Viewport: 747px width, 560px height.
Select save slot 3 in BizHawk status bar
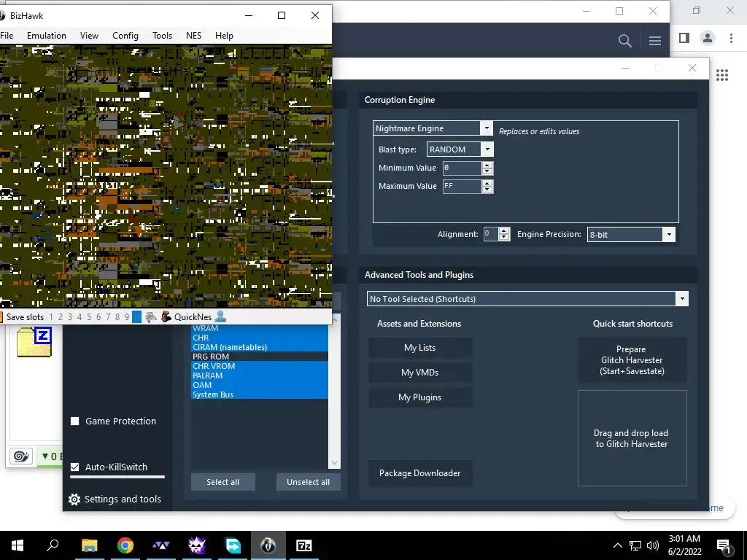[x=70, y=317]
